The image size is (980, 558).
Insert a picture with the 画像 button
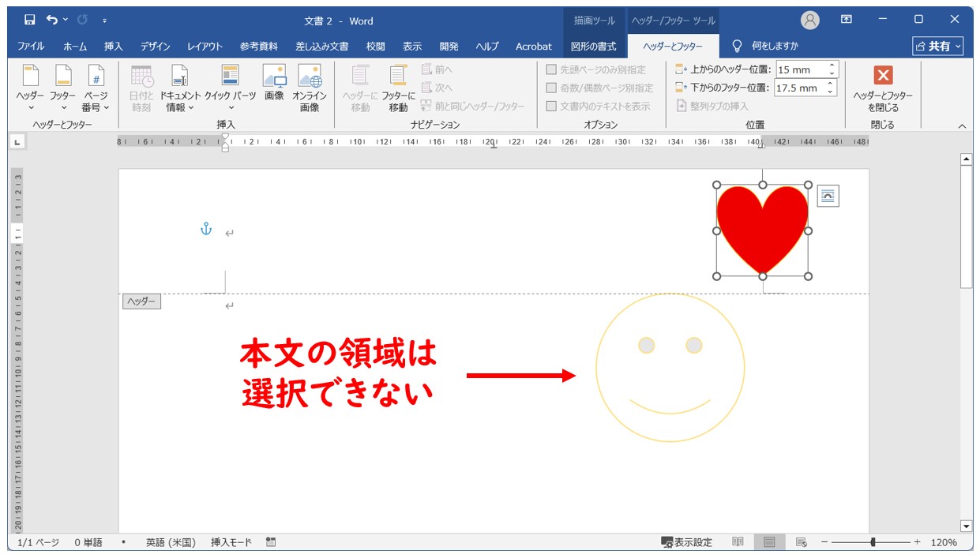point(274,83)
